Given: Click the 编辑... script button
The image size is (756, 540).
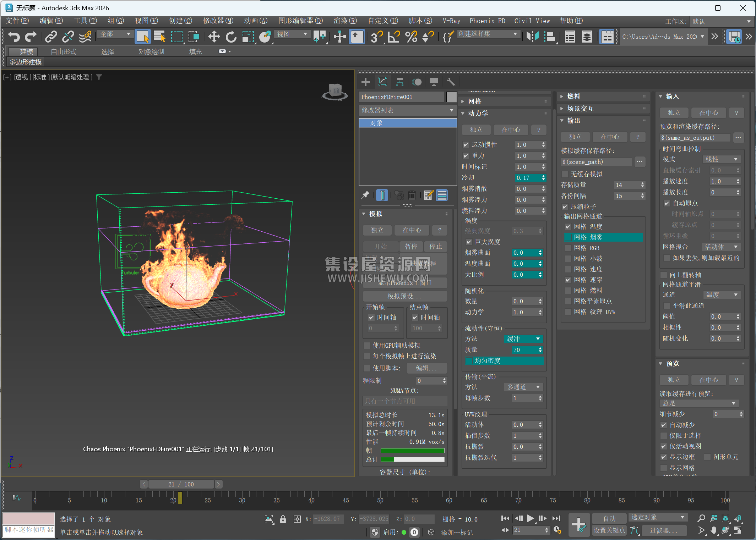Looking at the screenshot, I should (x=426, y=368).
